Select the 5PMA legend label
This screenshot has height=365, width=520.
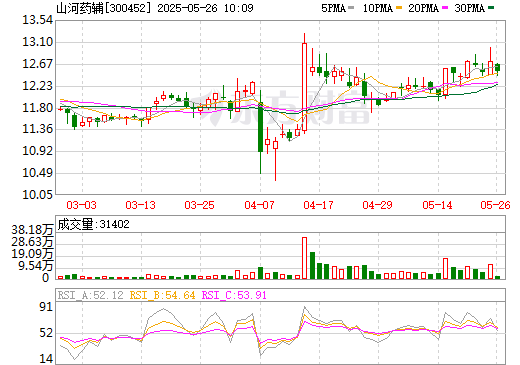pos(334,8)
